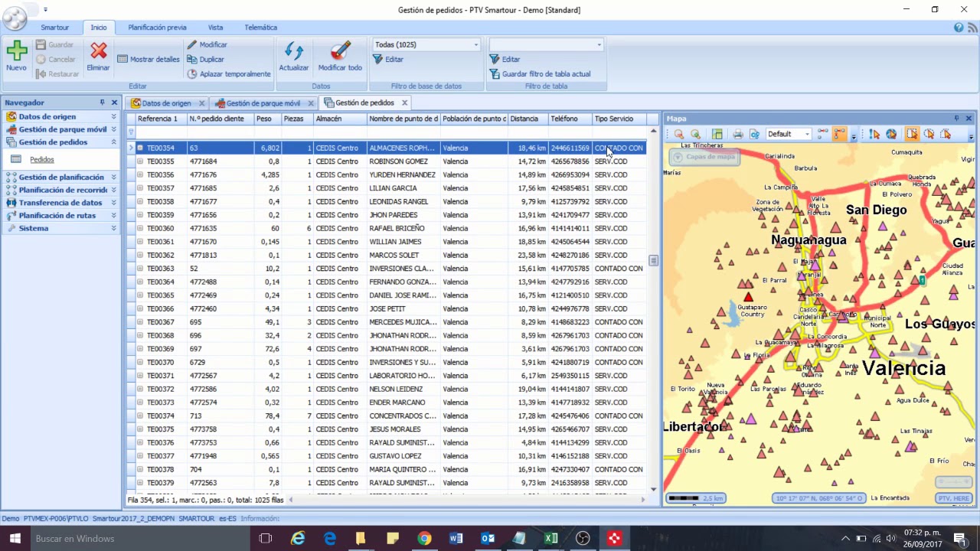Close the Navegador panel
The width and height of the screenshot is (980, 551).
coord(114,103)
